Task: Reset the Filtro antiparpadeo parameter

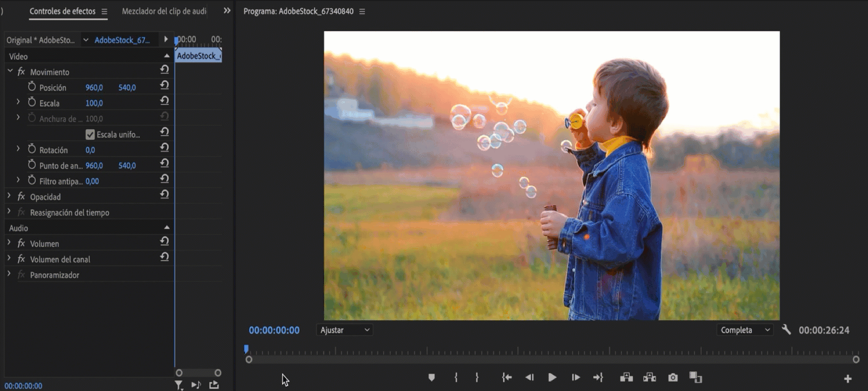Action: pyautogui.click(x=164, y=179)
